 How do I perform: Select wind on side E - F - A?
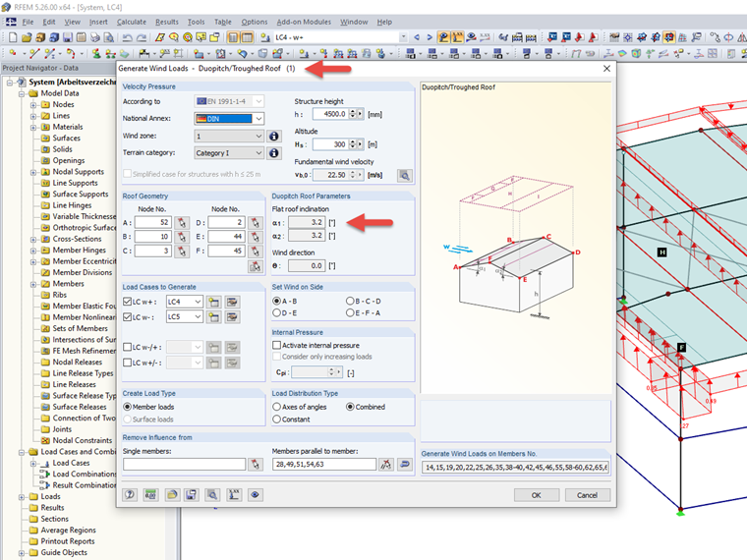pyautogui.click(x=350, y=312)
